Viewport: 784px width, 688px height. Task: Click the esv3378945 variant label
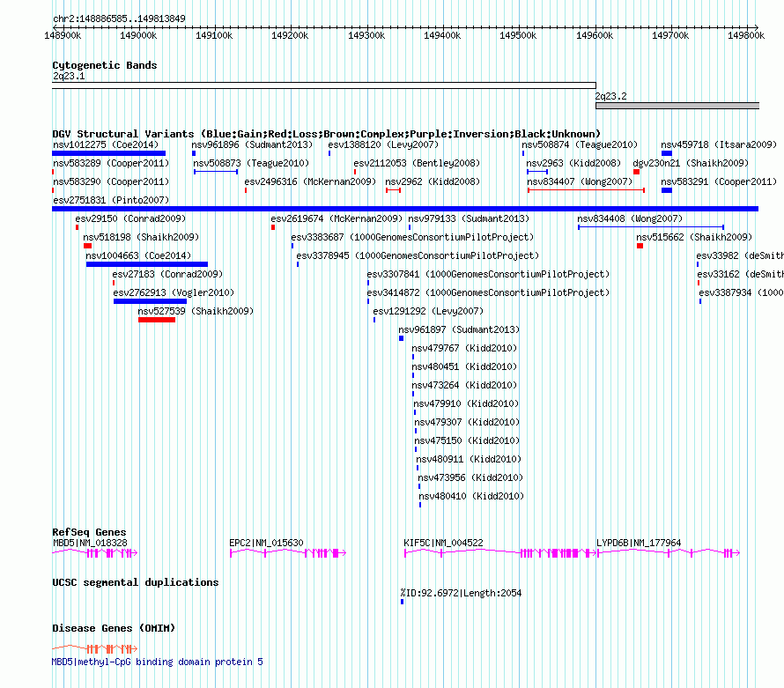click(418, 255)
